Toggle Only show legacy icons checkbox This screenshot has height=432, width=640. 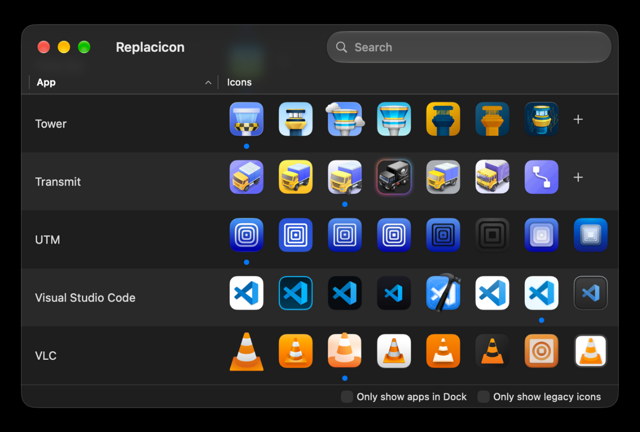483,396
